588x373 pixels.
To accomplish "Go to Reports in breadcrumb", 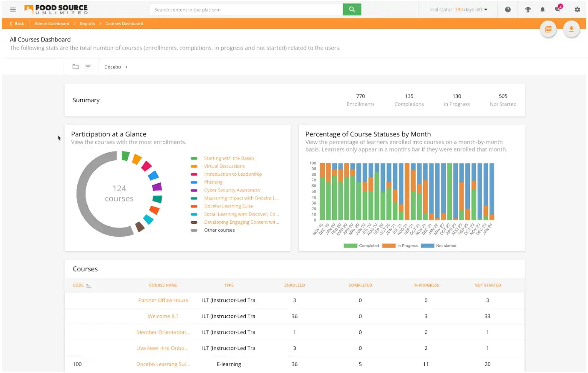I will click(x=87, y=24).
